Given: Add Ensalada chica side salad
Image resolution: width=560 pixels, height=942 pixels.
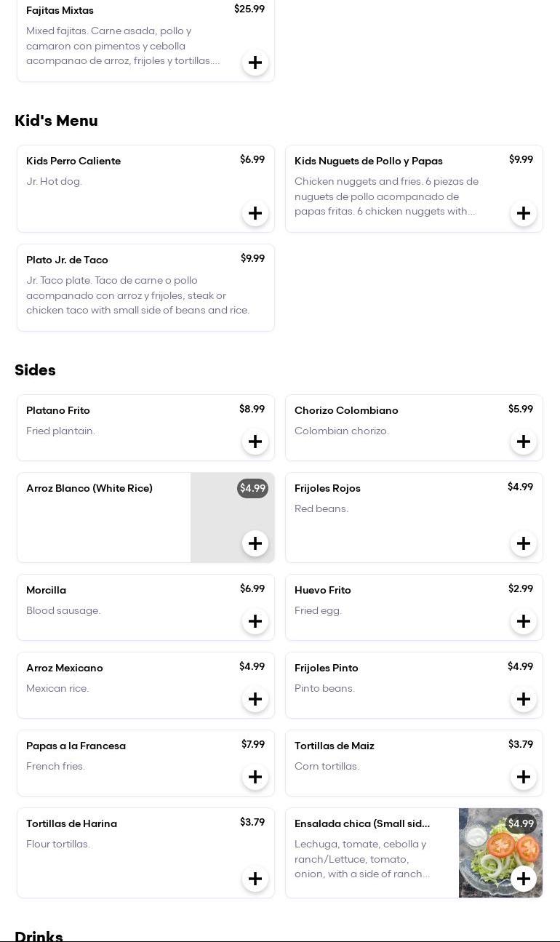Looking at the screenshot, I should (524, 879).
